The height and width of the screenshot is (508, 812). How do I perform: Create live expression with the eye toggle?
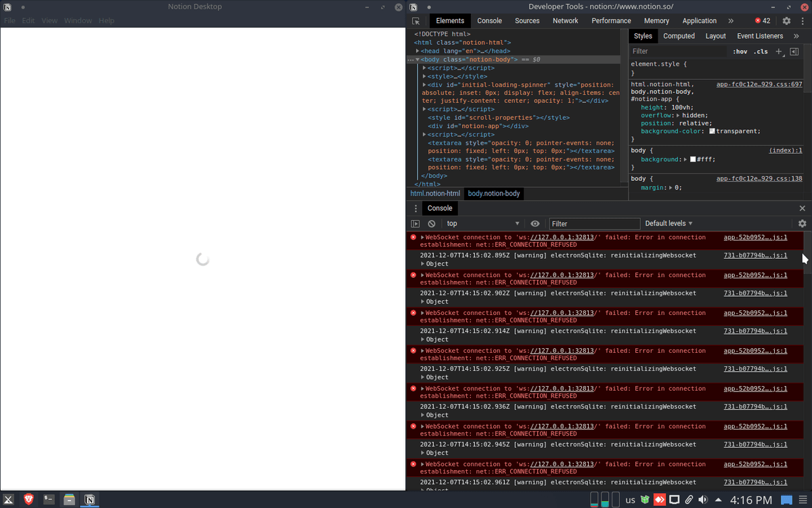[535, 223]
